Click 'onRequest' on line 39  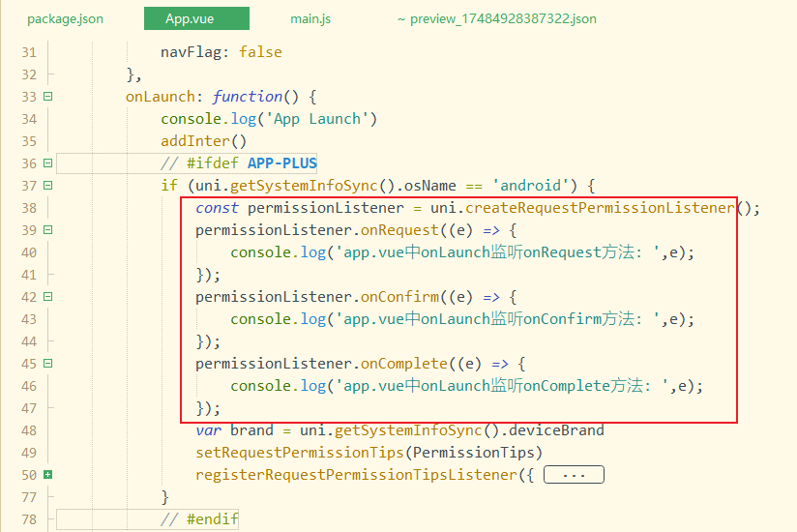point(399,230)
